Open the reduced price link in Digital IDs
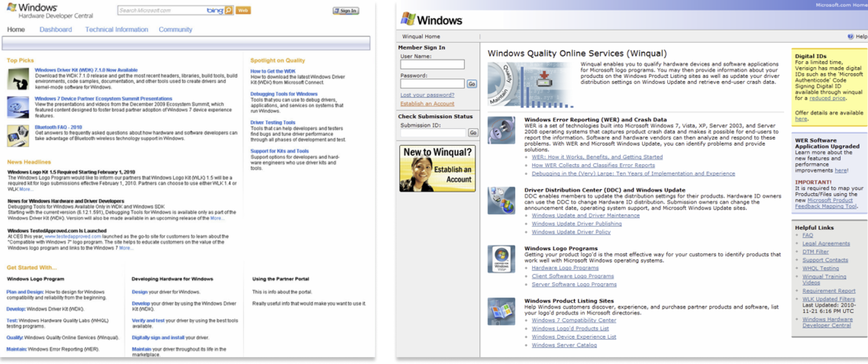Screen dimensions: 868x364 point(827,98)
